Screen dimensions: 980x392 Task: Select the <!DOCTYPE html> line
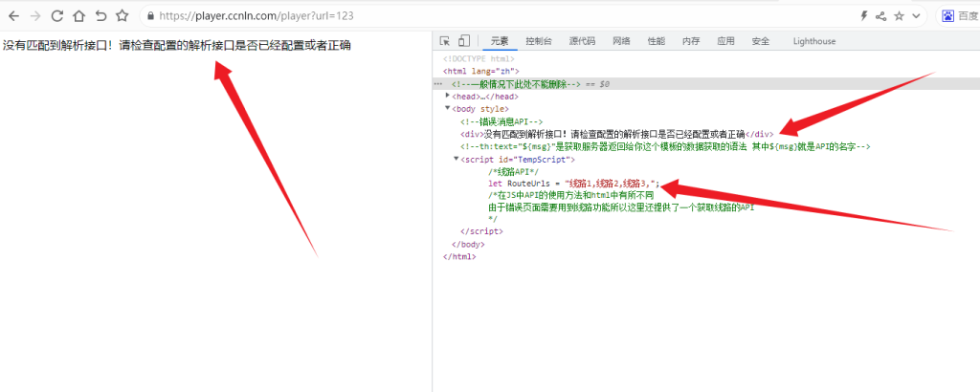pyautogui.click(x=479, y=59)
